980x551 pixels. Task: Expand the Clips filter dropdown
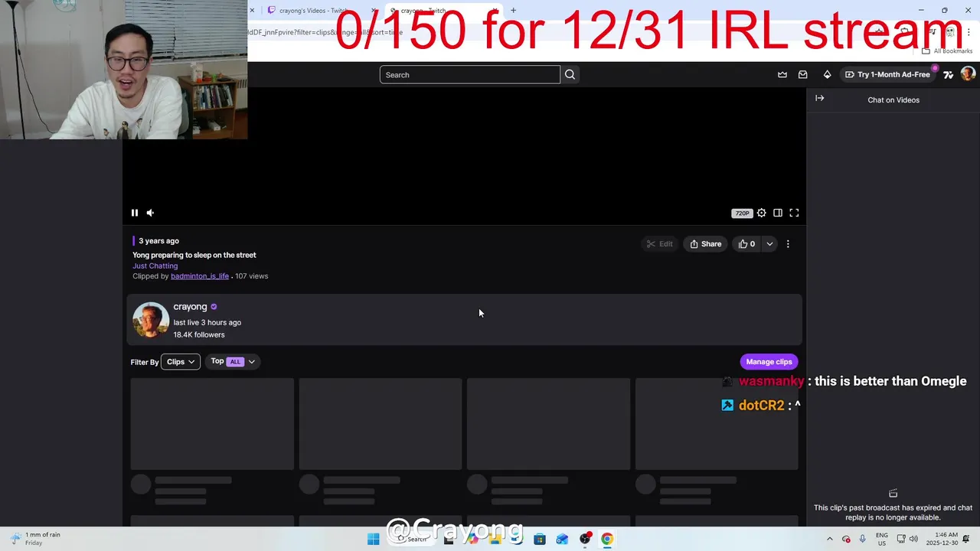click(181, 362)
